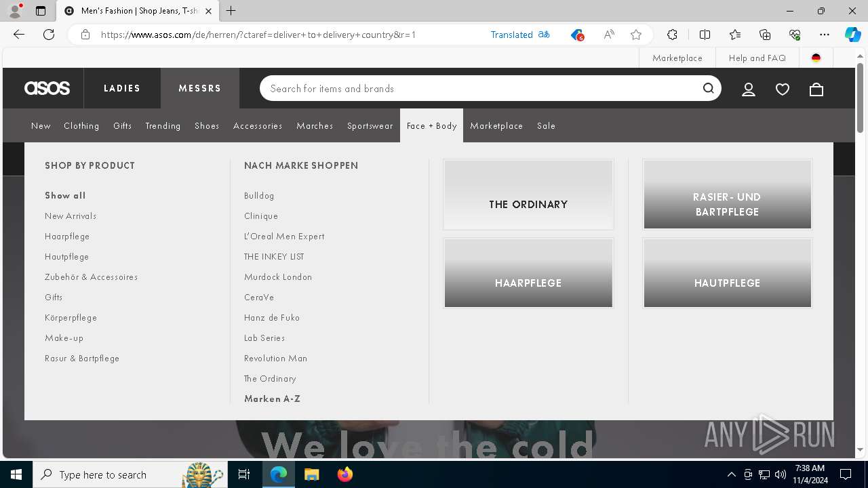Open Task View in taskbar
The image size is (868, 488).
pos(244,474)
